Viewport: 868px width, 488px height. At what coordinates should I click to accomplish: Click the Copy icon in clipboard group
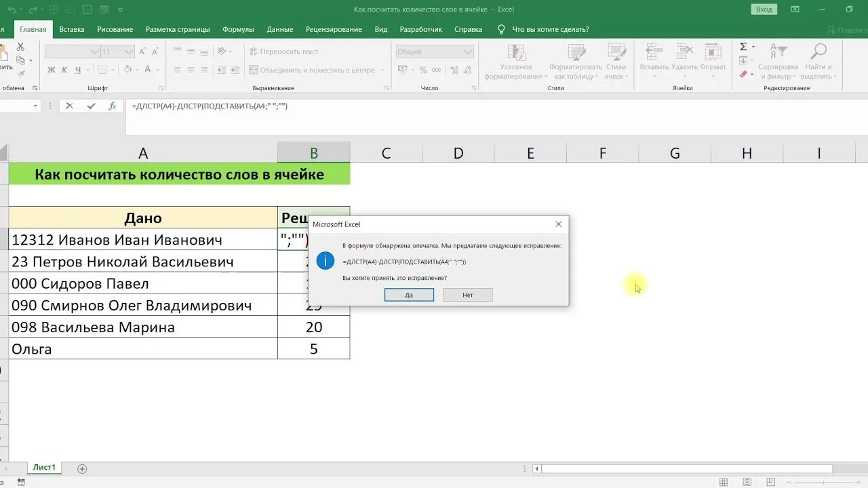(x=20, y=60)
